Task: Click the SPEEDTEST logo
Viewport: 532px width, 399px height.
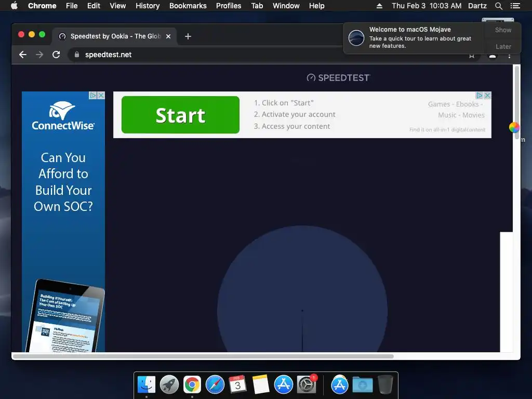Action: [x=338, y=78]
